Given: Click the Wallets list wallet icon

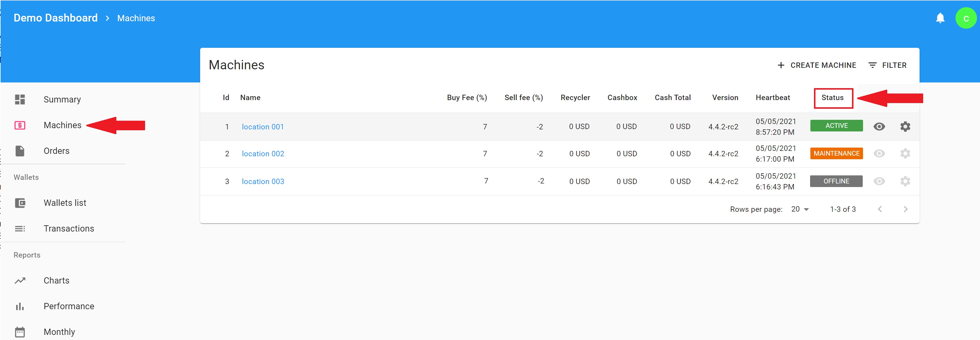Looking at the screenshot, I should [x=20, y=203].
